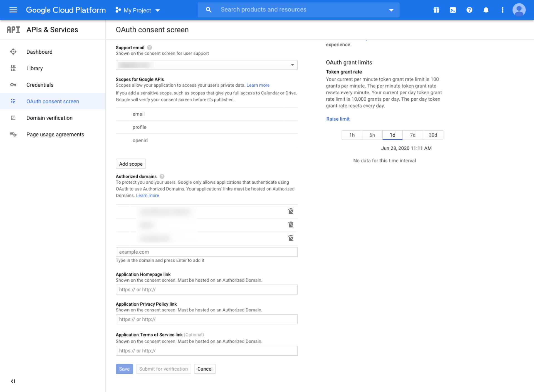Click the OAuth consent screen sidebar icon
Image resolution: width=534 pixels, height=392 pixels.
pyautogui.click(x=13, y=101)
